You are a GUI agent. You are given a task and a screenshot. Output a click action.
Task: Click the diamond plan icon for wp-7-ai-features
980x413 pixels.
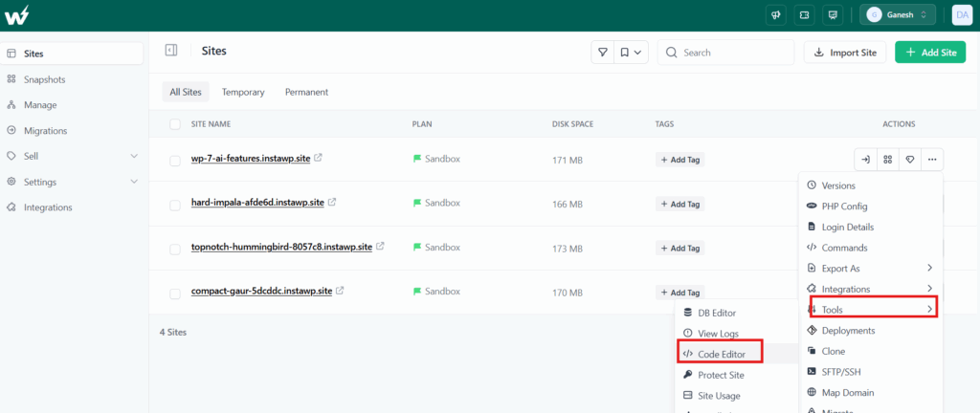910,160
